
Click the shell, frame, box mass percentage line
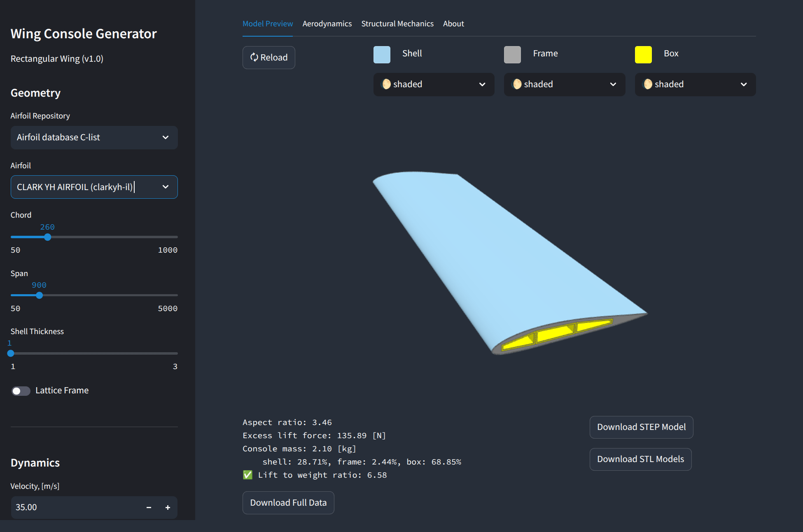pyautogui.click(x=362, y=462)
